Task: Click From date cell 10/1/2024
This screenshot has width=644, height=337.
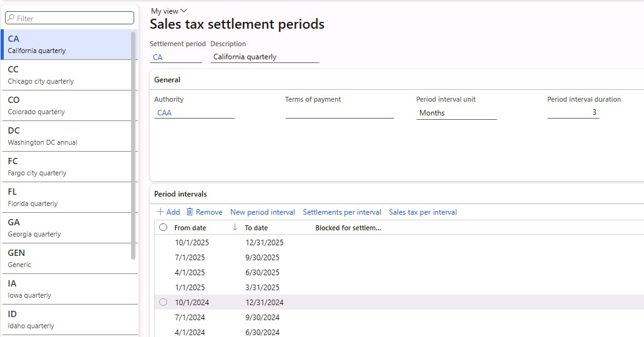Action: (192, 302)
